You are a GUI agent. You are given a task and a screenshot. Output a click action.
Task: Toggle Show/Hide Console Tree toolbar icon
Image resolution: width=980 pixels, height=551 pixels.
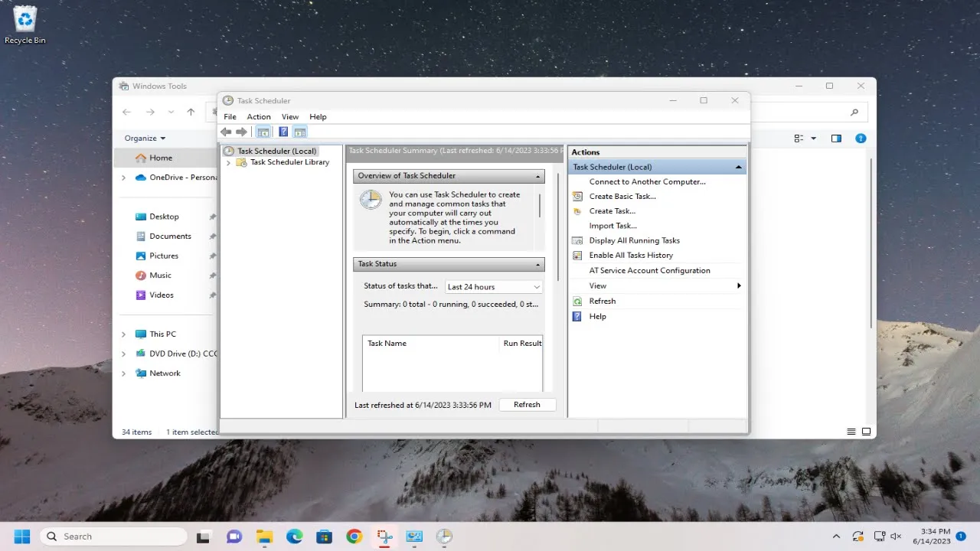point(263,132)
